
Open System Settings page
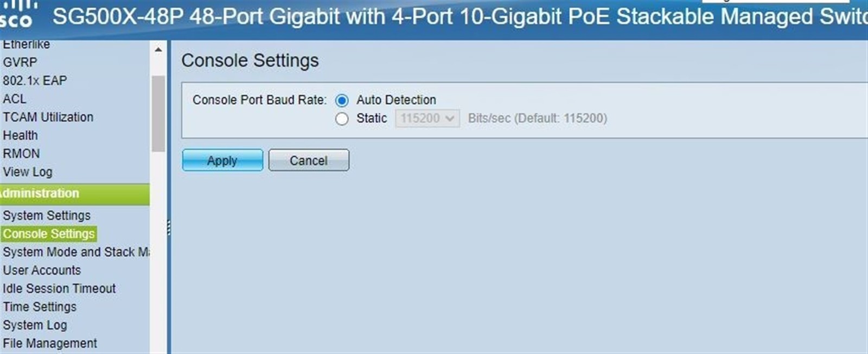coord(47,216)
